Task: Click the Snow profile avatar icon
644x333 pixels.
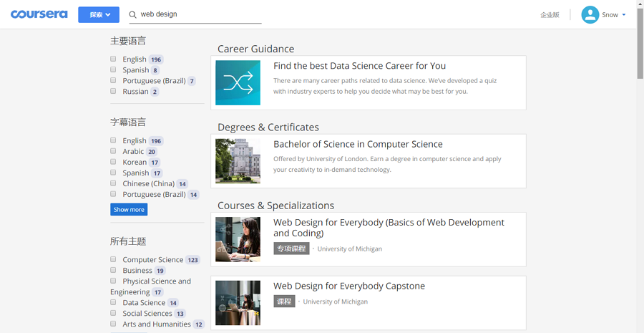Action: (590, 15)
